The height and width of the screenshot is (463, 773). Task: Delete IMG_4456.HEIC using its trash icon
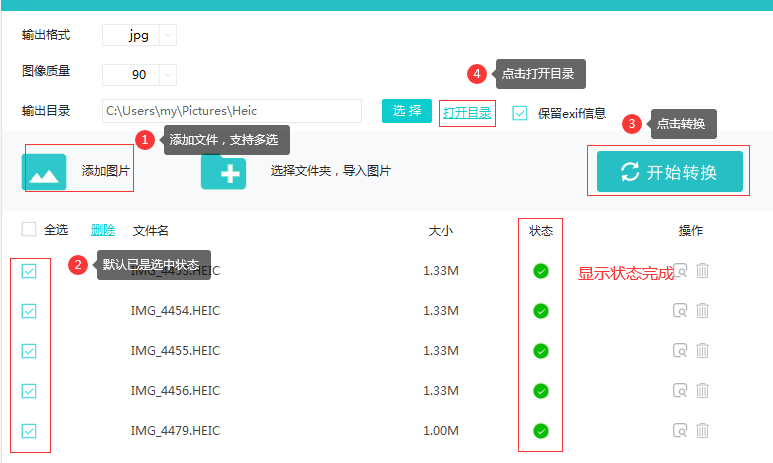pyautogui.click(x=703, y=391)
